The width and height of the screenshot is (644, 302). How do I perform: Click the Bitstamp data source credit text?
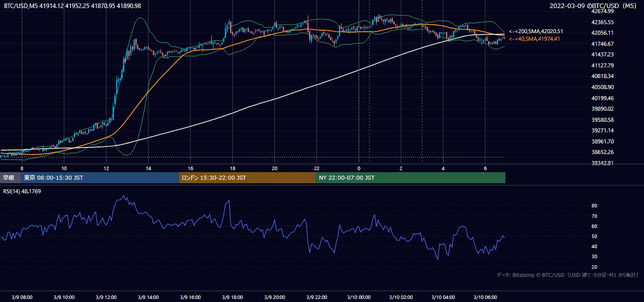coord(568,275)
